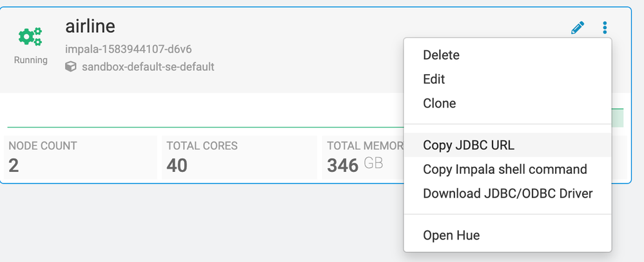This screenshot has height=262, width=644.
Task: Click the TOTAL MEMORY 346 GB tile
Action: (362, 156)
